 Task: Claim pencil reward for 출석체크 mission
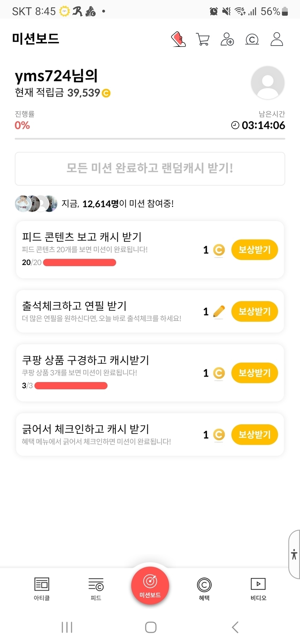pos(254,311)
